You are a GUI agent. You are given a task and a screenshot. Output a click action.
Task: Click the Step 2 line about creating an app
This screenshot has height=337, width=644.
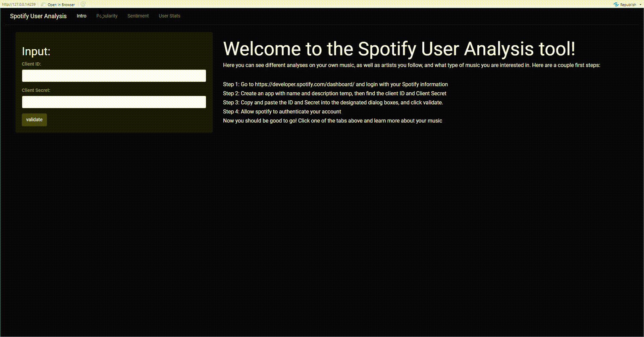click(335, 93)
